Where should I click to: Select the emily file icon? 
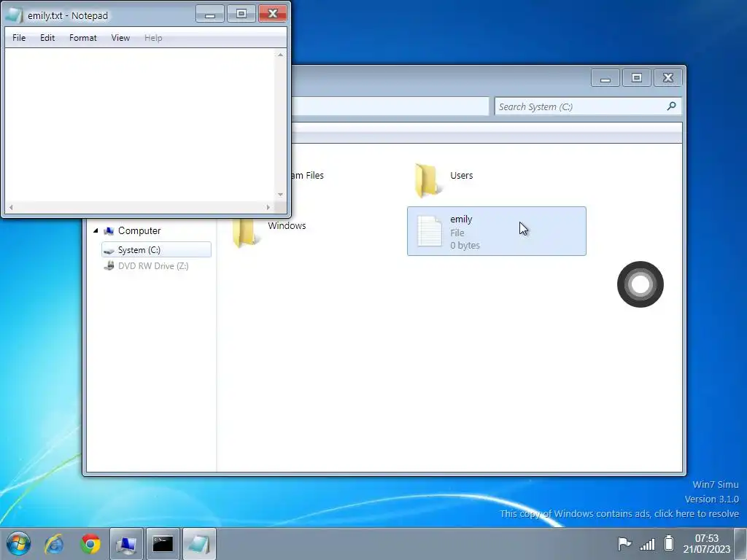429,231
